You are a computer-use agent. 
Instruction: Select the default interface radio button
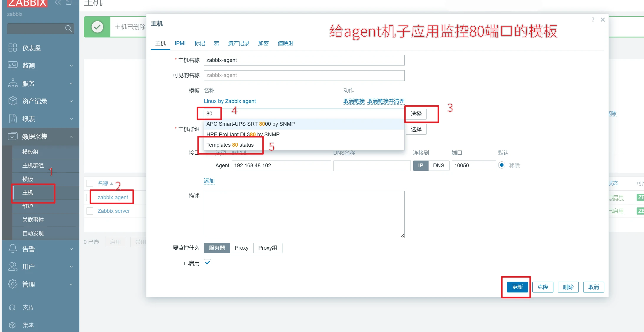pyautogui.click(x=501, y=165)
